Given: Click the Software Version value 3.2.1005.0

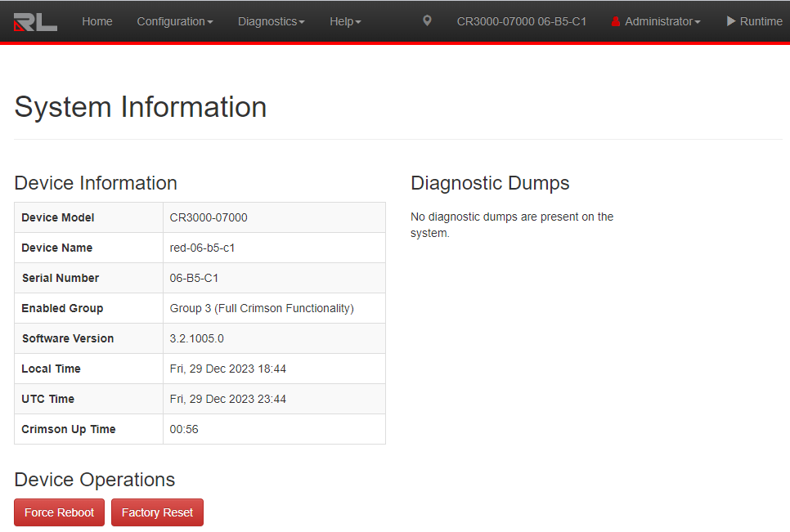Looking at the screenshot, I should coord(196,338).
